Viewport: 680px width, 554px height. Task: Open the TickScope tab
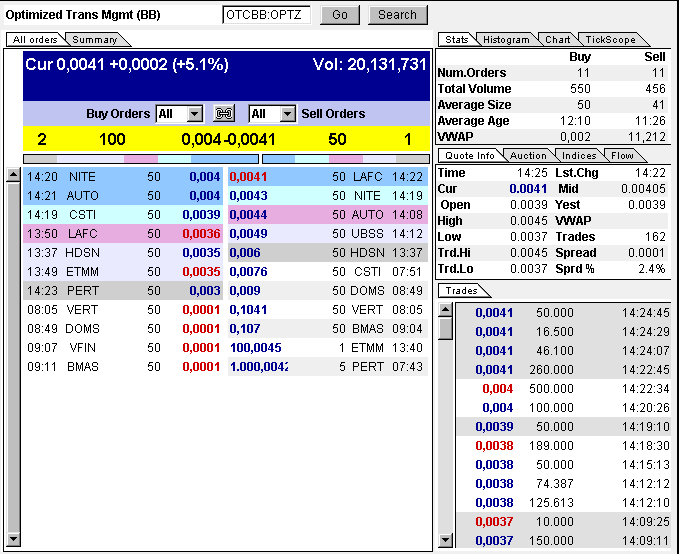click(x=608, y=40)
